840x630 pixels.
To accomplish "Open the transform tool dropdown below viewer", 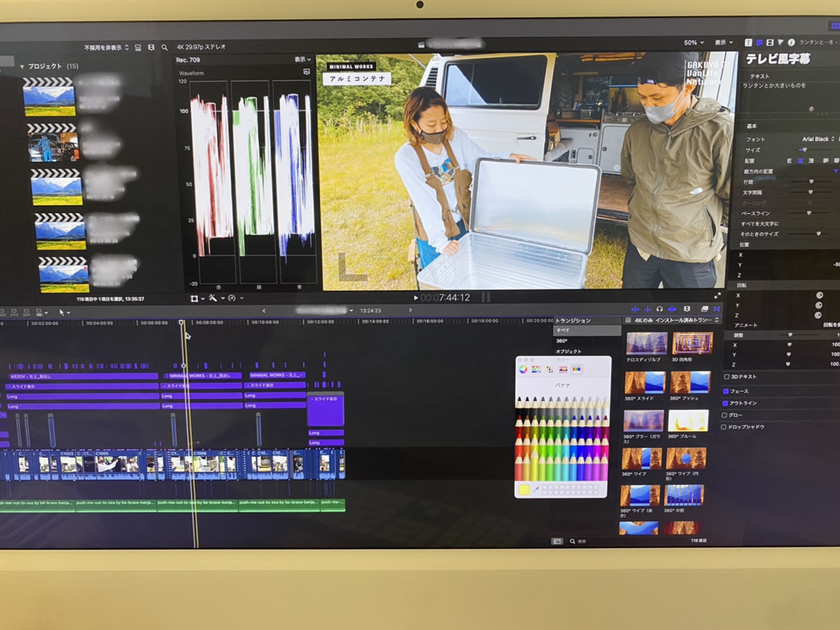I will click(x=197, y=298).
